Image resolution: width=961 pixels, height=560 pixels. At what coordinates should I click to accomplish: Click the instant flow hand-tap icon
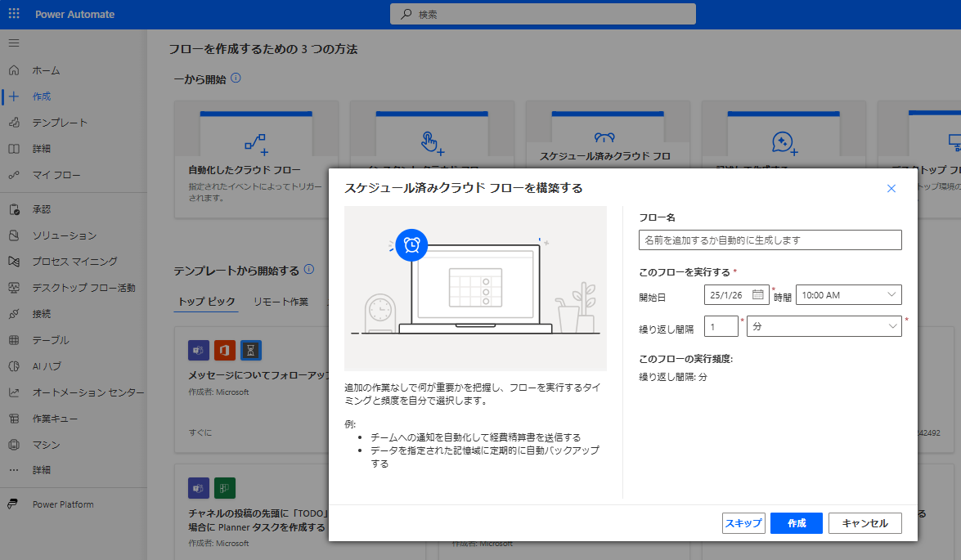(432, 143)
